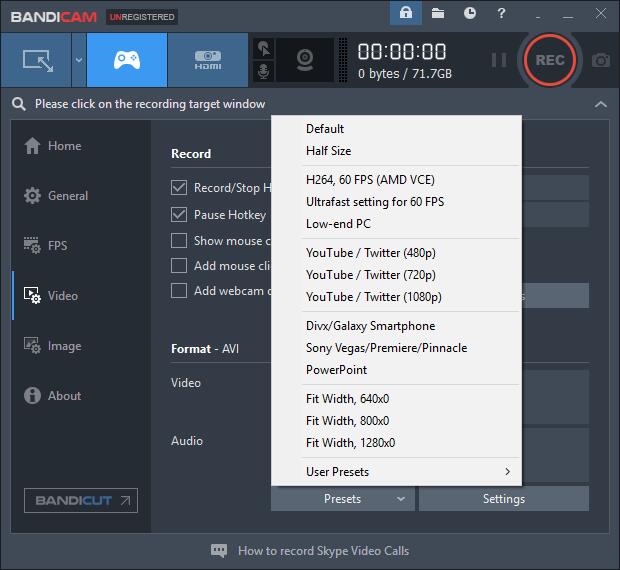Toggle the webcam overlay icon
Screen dimensions: 620x570
[x=305, y=60]
